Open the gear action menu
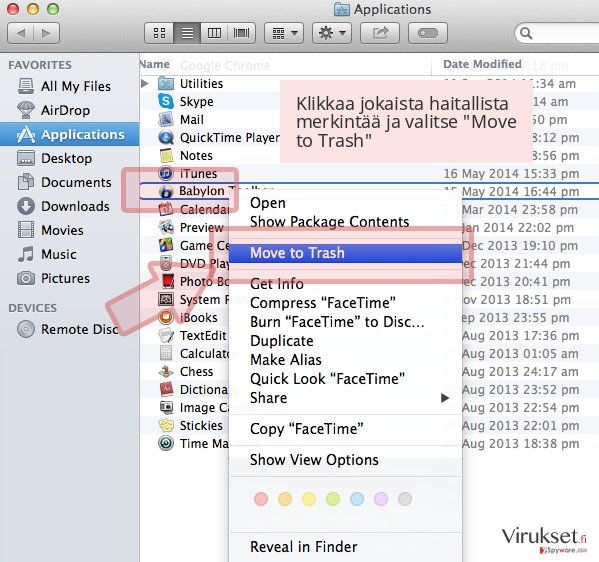Screen dimensions: 599x562 coord(332,33)
